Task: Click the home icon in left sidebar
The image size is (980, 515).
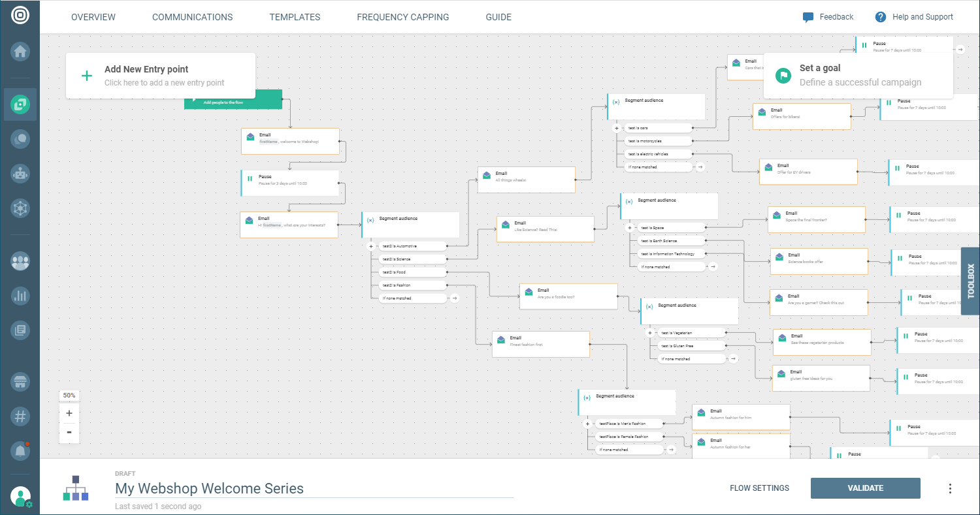Action: point(20,52)
